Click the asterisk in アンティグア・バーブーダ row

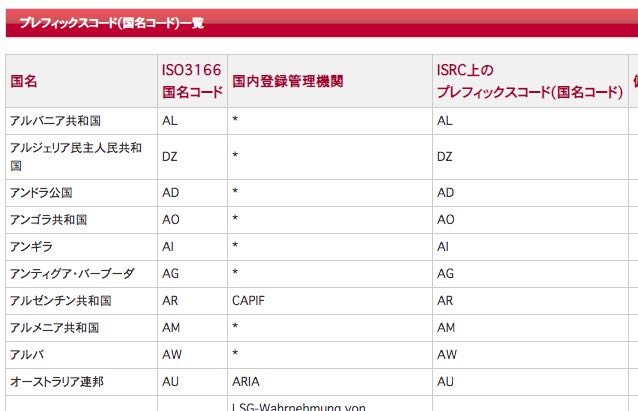(235, 272)
